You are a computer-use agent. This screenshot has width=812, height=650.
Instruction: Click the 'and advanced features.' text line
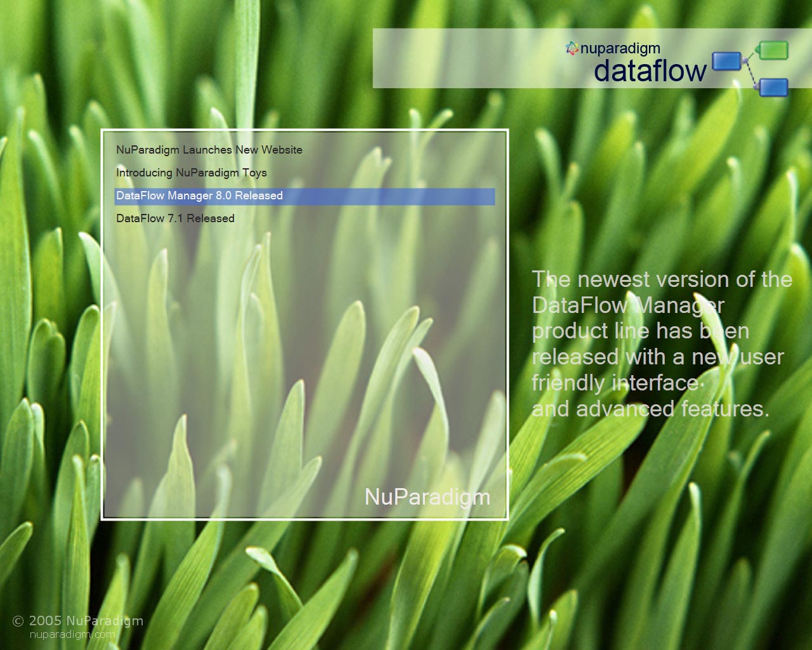650,409
